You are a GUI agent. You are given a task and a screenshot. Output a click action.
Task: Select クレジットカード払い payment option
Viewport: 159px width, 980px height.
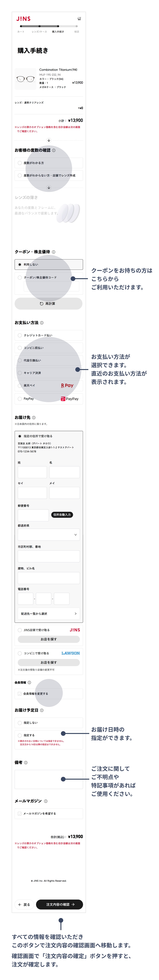[20, 335]
